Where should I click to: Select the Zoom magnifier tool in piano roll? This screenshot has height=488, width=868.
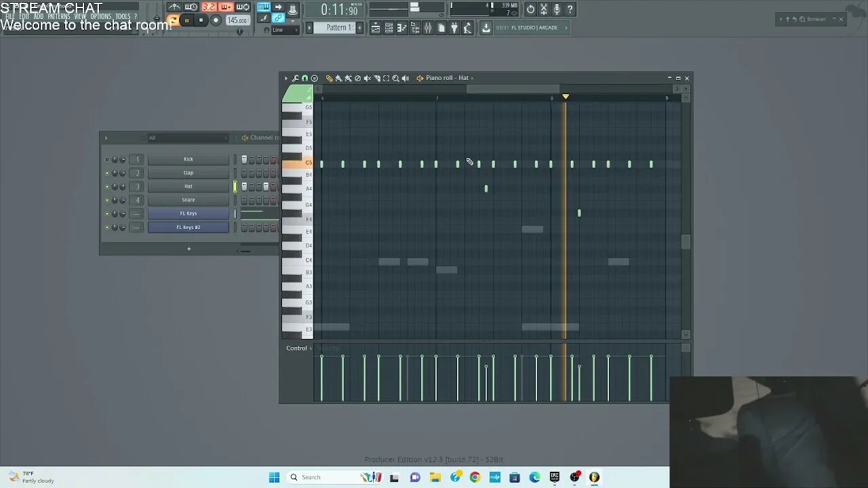click(x=396, y=78)
